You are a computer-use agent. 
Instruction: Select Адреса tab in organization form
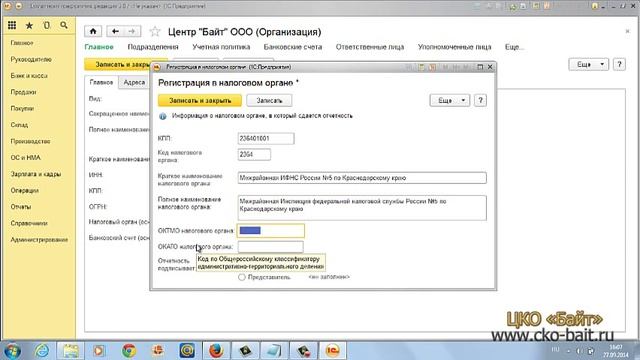[x=134, y=82]
